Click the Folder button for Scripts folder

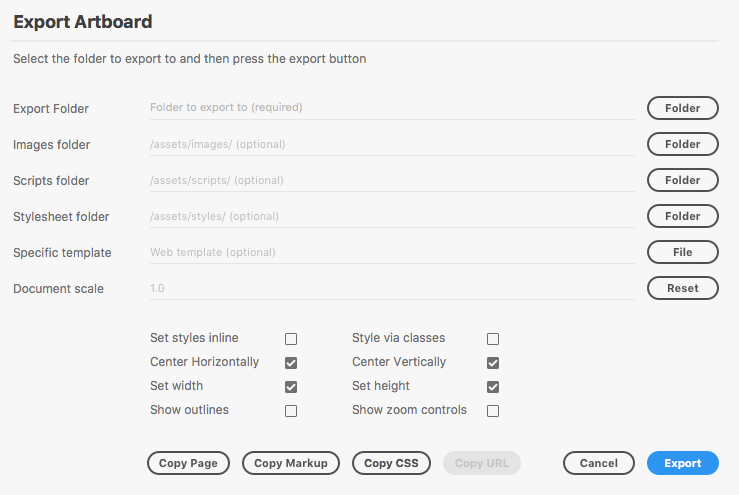[x=682, y=180]
